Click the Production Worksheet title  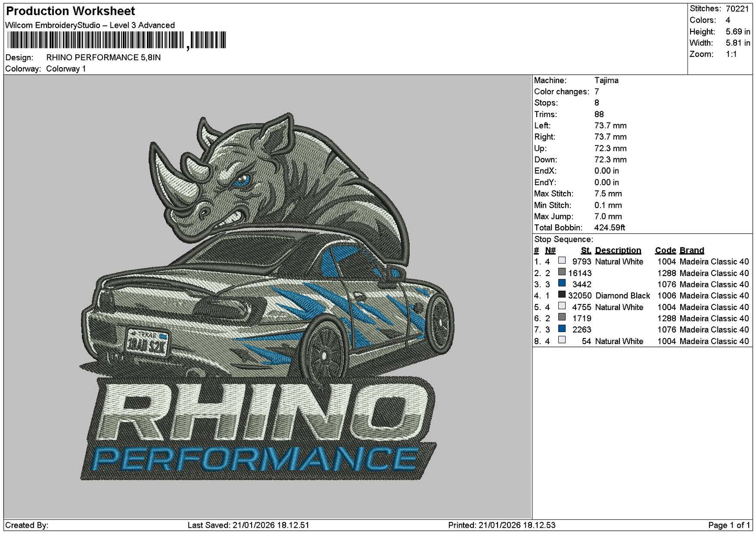tap(70, 11)
